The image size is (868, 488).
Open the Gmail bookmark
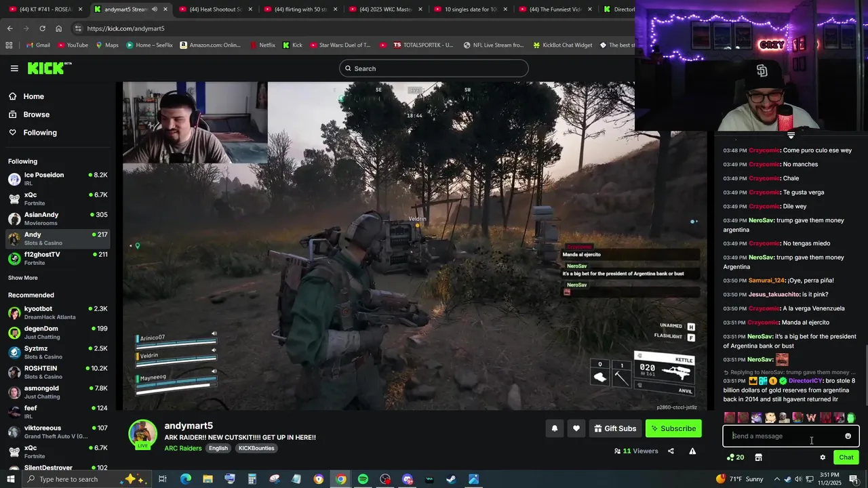(38, 45)
